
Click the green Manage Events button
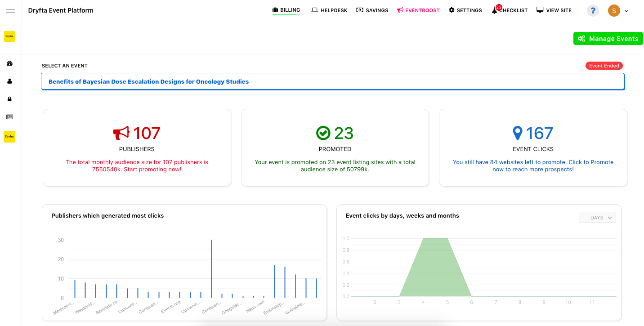[x=608, y=39]
